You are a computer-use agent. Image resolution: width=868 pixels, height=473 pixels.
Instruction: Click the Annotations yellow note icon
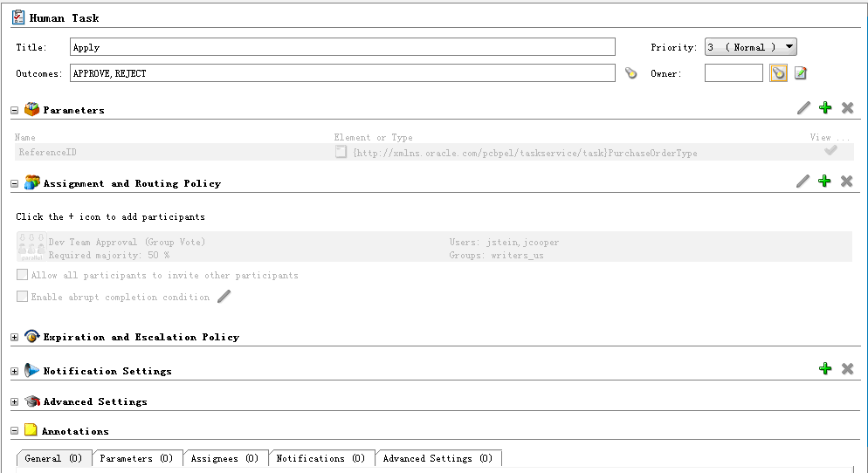click(x=31, y=430)
